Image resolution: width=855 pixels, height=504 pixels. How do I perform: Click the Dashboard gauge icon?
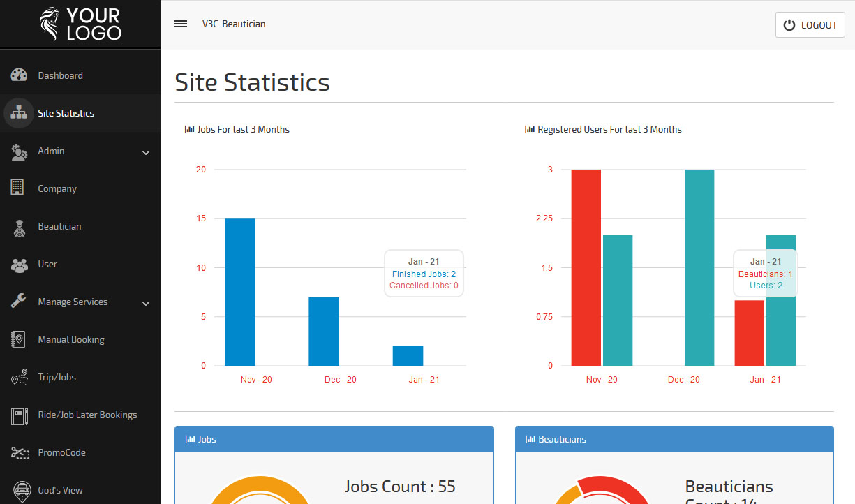(x=19, y=75)
